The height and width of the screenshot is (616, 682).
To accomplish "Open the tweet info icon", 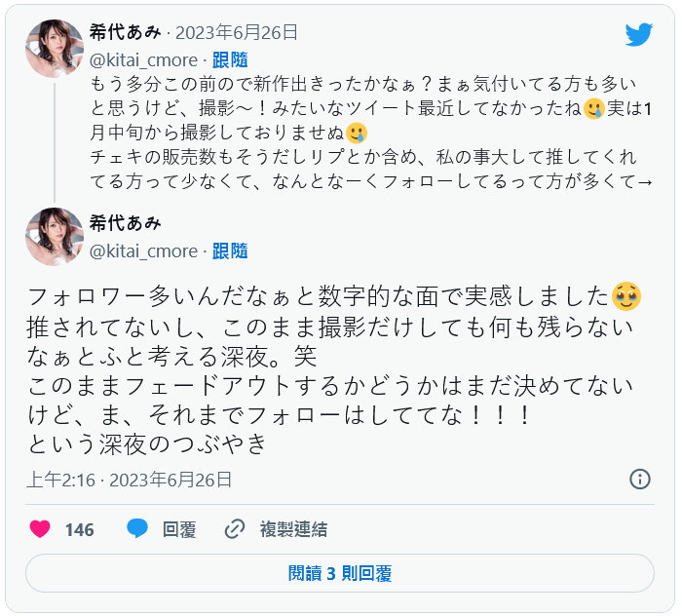I will coord(640,479).
